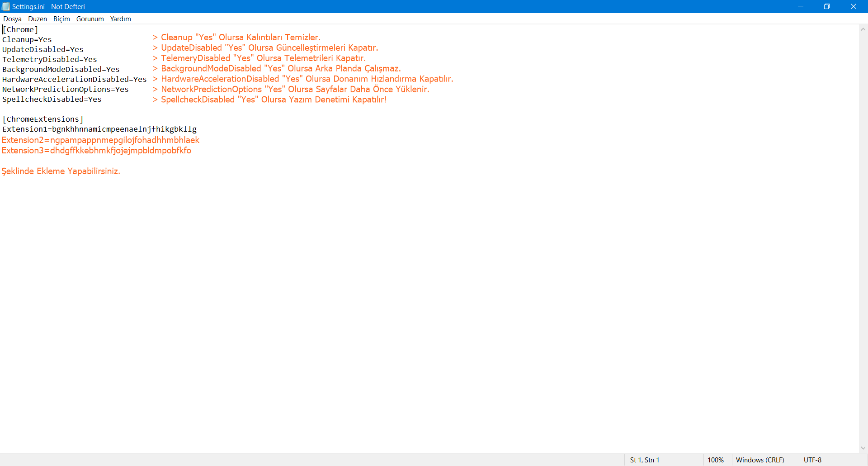Click the Notepad icon in the title bar
The height and width of the screenshot is (466, 868).
click(6, 6)
